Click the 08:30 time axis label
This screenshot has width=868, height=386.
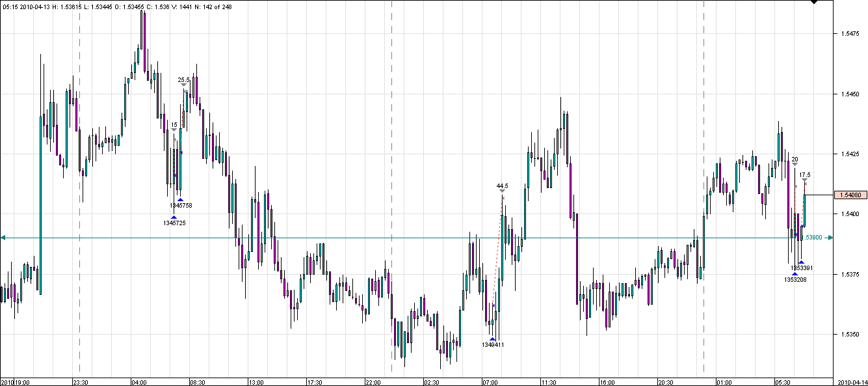click(198, 382)
